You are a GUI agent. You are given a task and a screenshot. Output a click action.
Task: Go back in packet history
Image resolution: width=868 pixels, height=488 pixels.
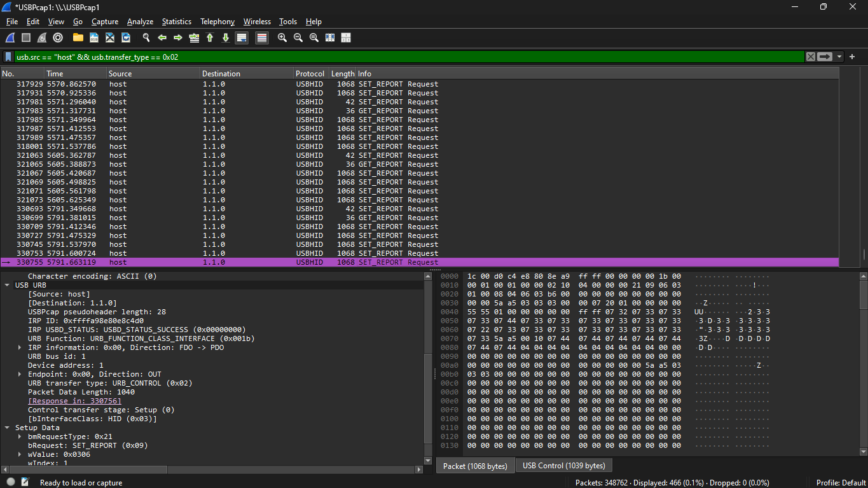(162, 38)
